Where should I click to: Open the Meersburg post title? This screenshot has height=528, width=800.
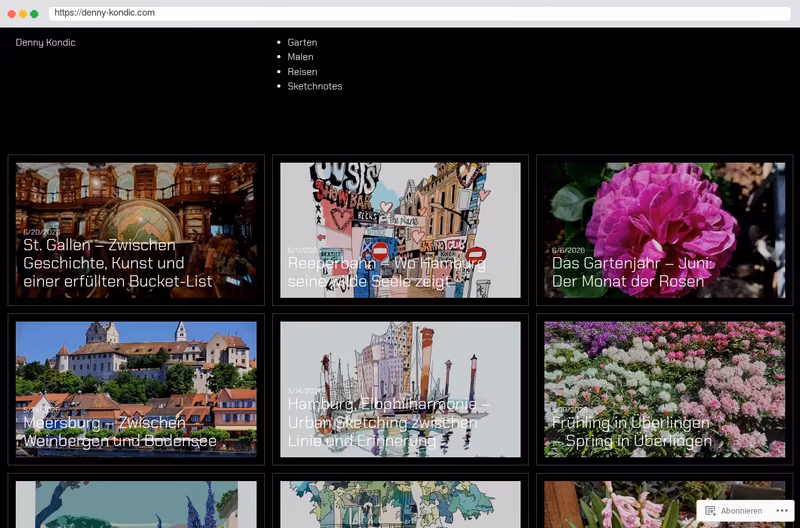pyautogui.click(x=120, y=432)
